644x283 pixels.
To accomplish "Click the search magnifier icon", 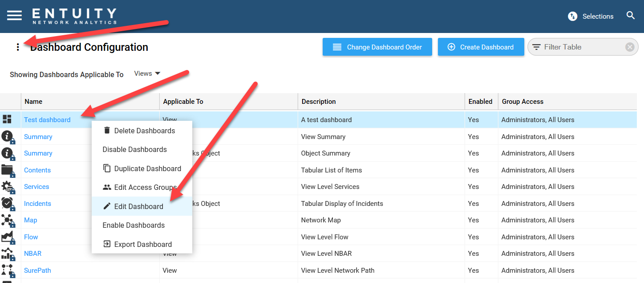I will [631, 16].
